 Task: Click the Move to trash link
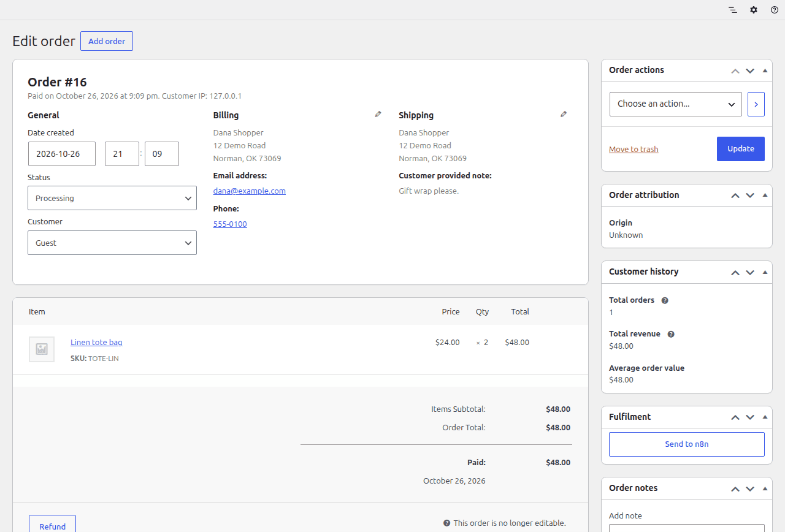[634, 149]
